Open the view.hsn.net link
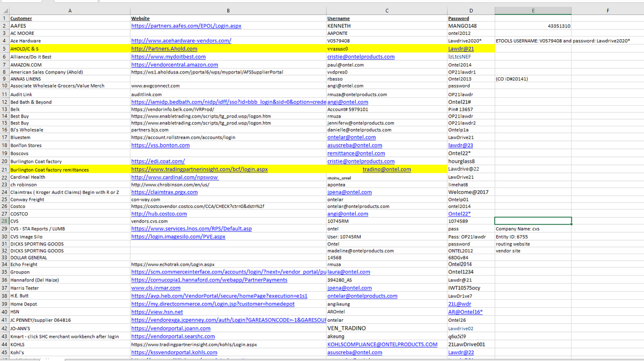Viewport: 644px width, 361px height. [157, 312]
